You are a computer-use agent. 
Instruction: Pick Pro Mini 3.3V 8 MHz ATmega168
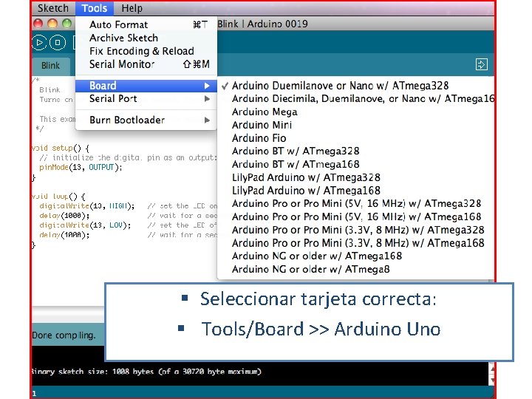click(x=355, y=243)
